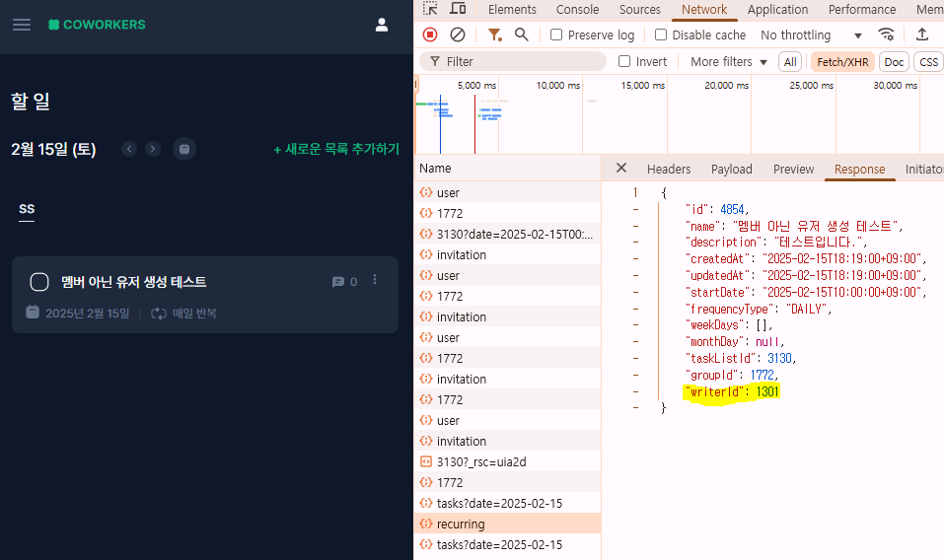Click the '매일 반복' repeat label on task
The height and width of the screenshot is (560, 944).
point(194,314)
